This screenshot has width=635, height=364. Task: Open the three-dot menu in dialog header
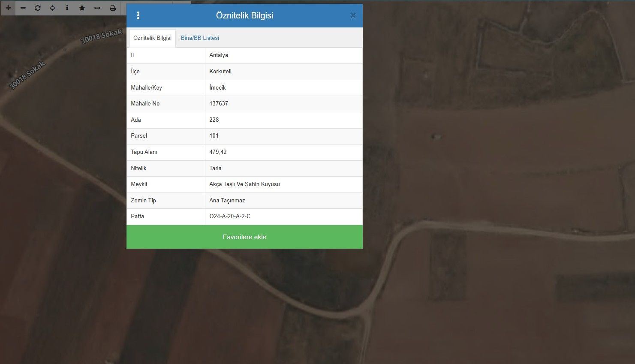coord(138,15)
